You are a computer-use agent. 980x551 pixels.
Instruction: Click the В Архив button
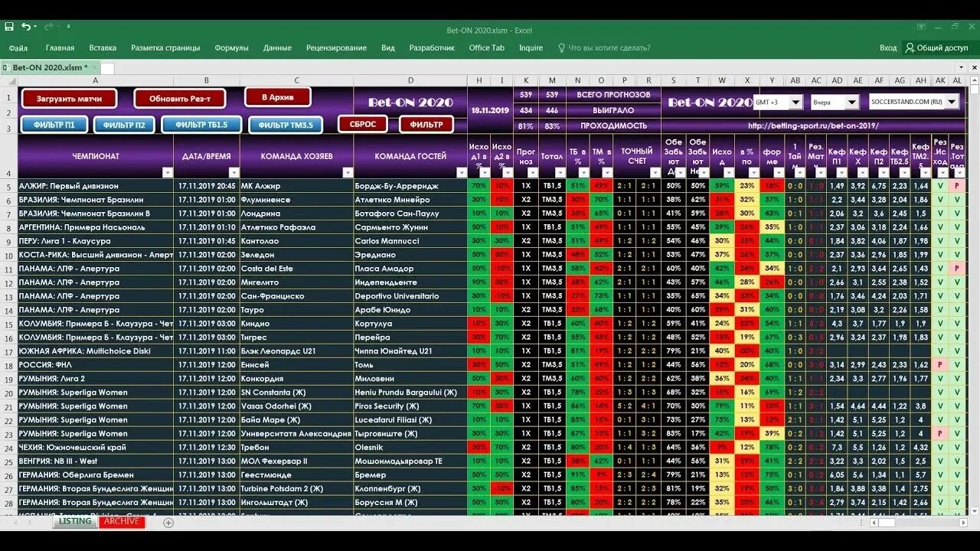pos(278,97)
